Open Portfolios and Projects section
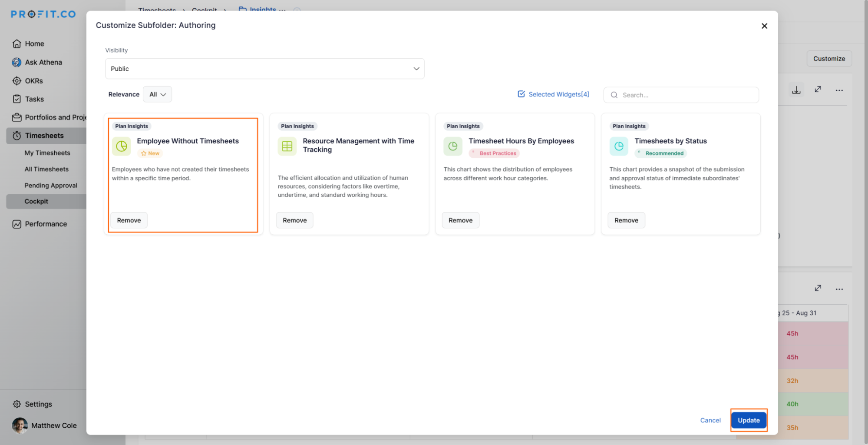868x445 pixels. (49, 117)
